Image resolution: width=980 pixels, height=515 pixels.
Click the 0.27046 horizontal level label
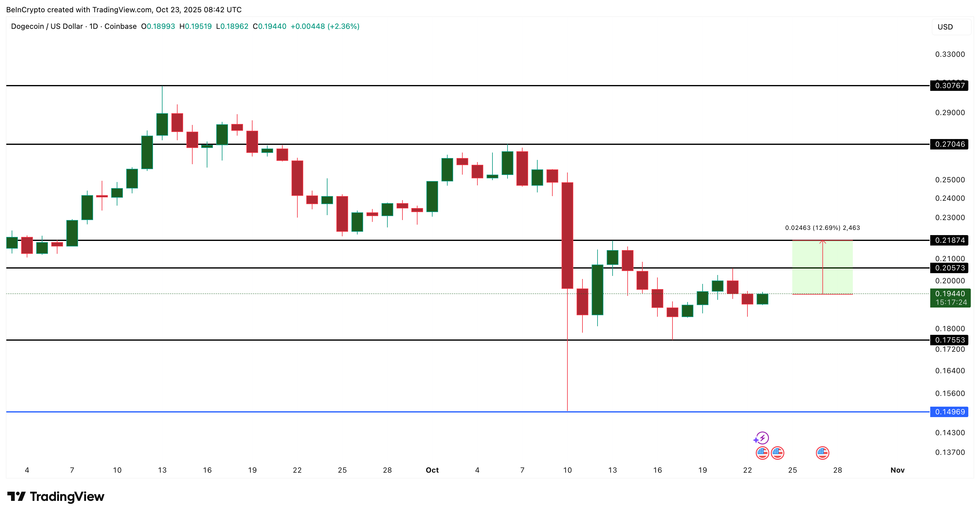pos(950,144)
